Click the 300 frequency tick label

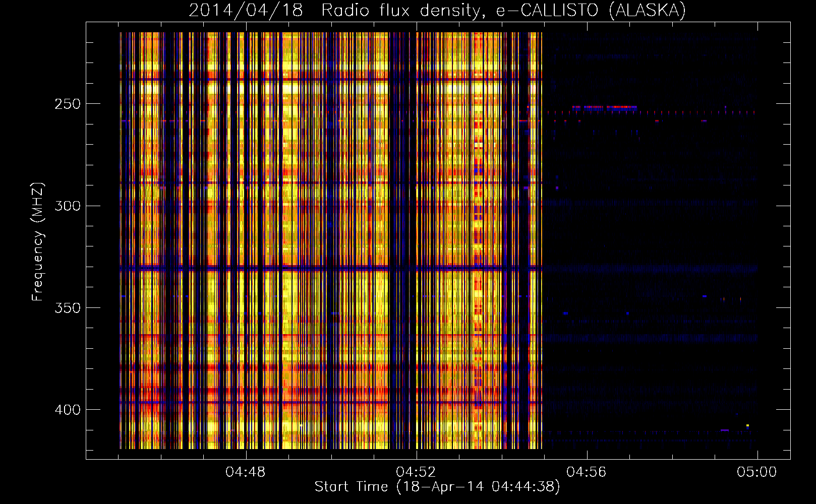click(x=68, y=206)
